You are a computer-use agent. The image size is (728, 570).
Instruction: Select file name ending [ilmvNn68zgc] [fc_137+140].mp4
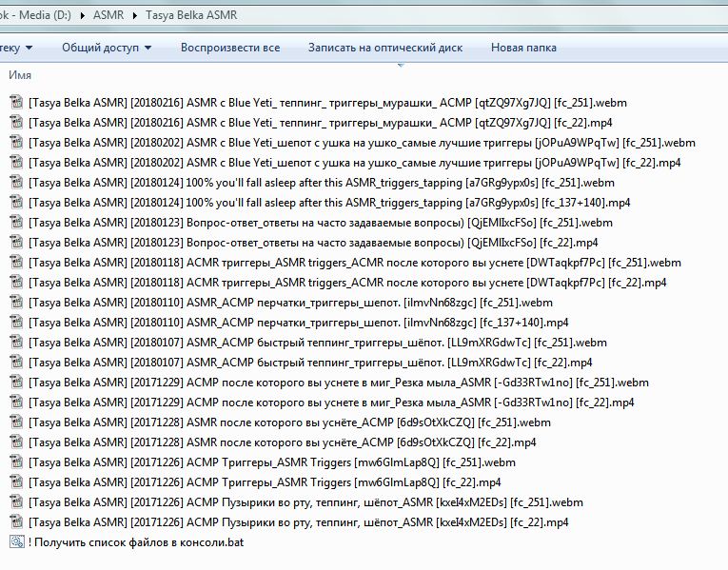299,323
